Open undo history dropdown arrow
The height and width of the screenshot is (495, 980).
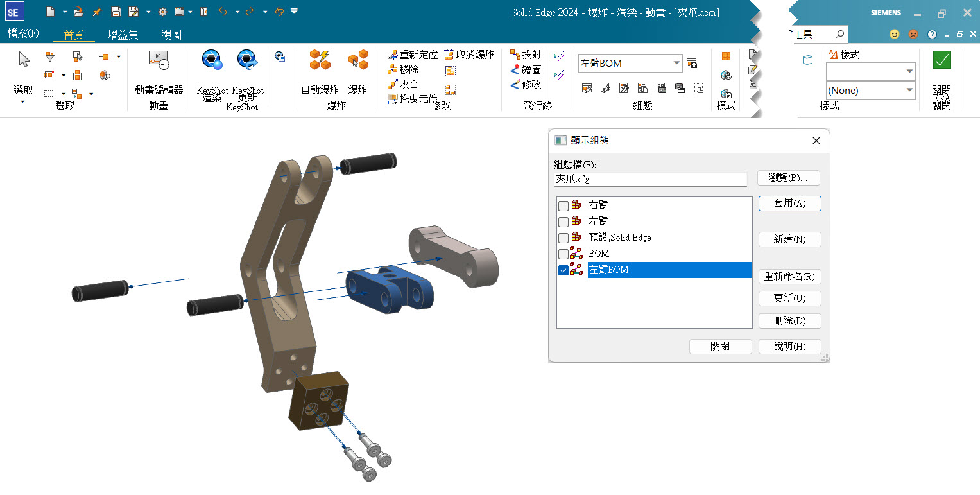pos(237,12)
